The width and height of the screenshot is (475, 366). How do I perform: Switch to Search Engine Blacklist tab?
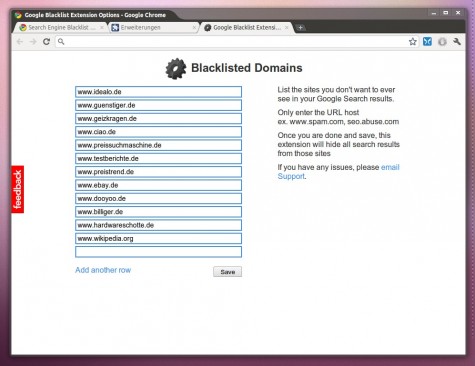point(61,28)
